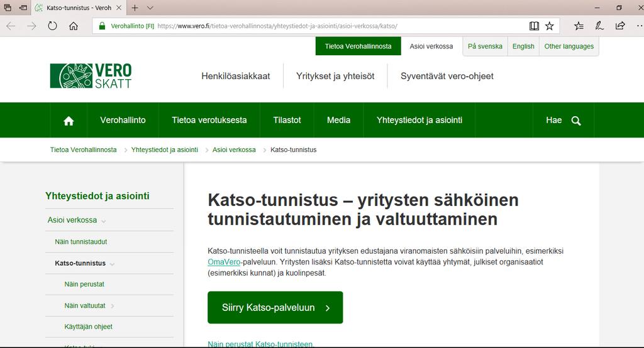The image size is (644, 348).
Task: Open Tilastot menu item
Action: (x=287, y=120)
